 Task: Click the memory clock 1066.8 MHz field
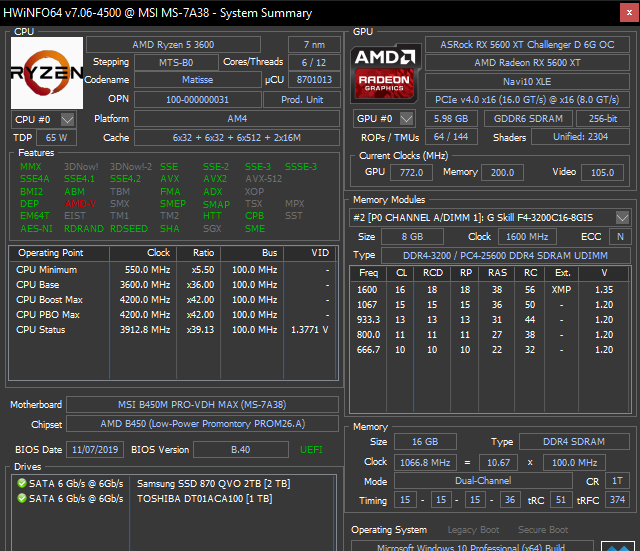425,463
